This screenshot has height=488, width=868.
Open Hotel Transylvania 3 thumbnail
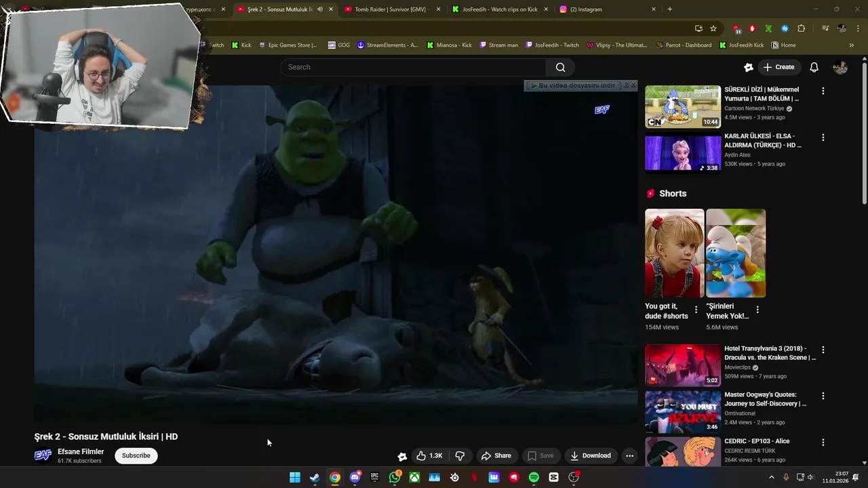tap(683, 365)
